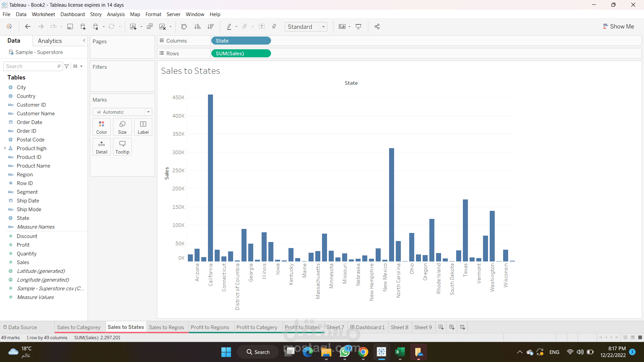The width and height of the screenshot is (644, 362).
Task: Click the Redo forward arrow
Action: point(41,26)
